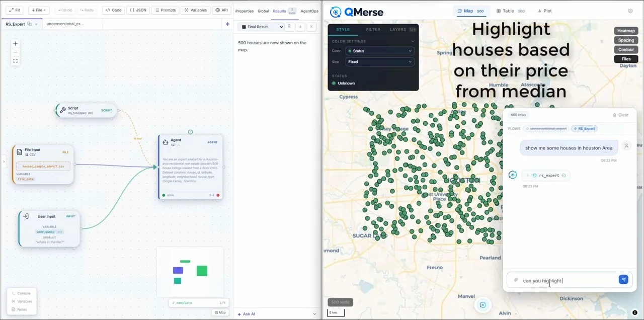Switch to the AgentOps tab
The image size is (644, 320).
pyautogui.click(x=309, y=11)
